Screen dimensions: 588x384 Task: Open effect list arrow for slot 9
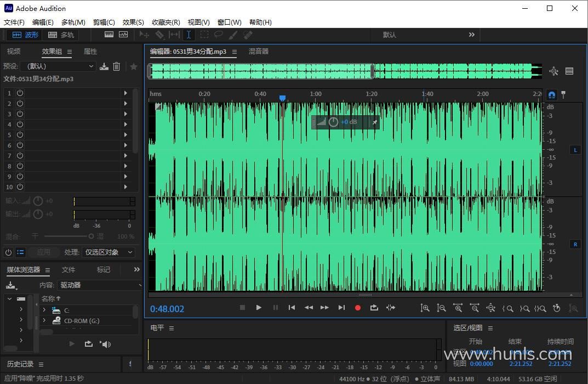click(x=125, y=177)
